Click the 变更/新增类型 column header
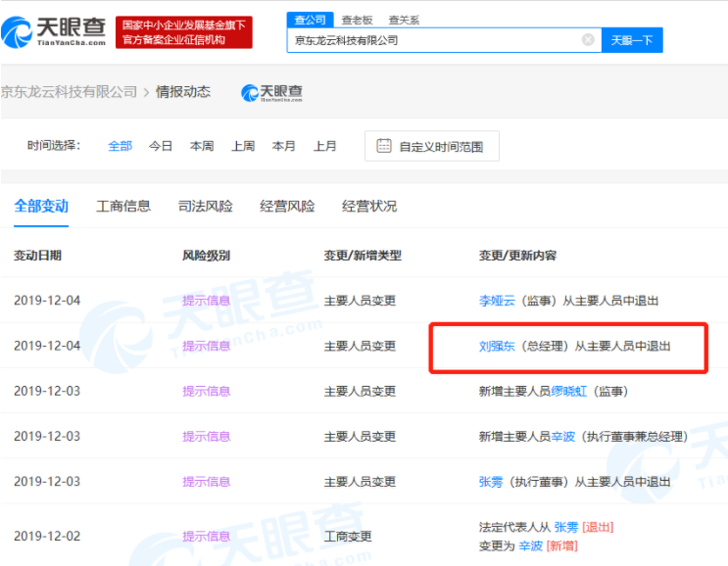The image size is (728, 566). tap(363, 256)
